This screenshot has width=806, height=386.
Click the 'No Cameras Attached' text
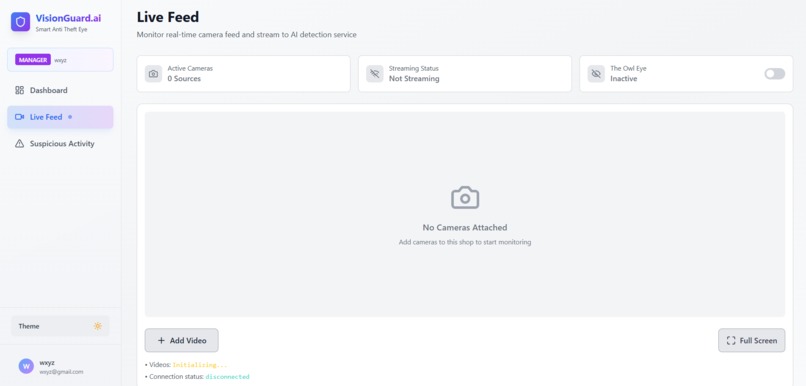coord(465,227)
